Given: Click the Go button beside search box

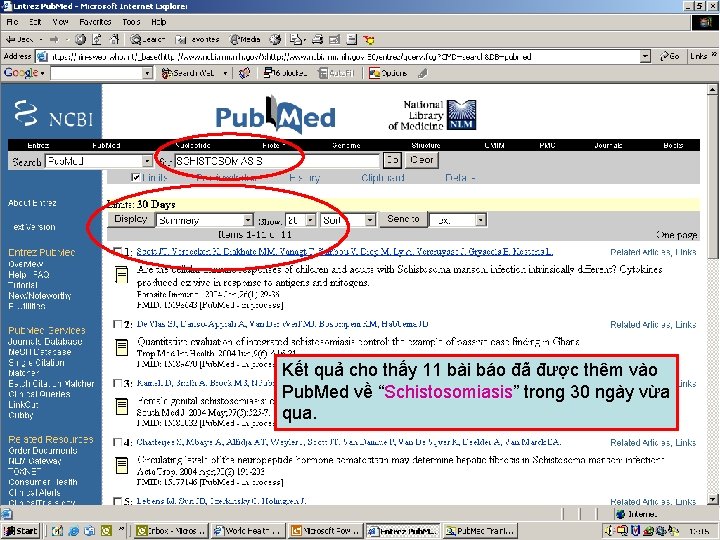Looking at the screenshot, I should click(392, 160).
